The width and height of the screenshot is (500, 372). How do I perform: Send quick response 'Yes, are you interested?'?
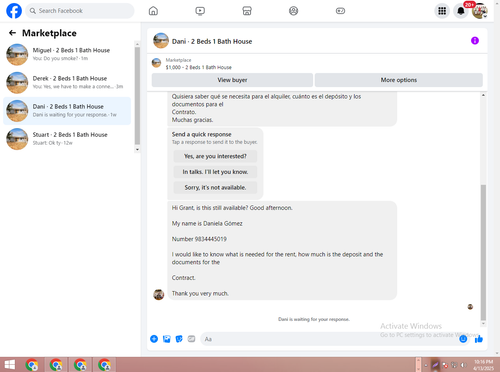click(x=215, y=156)
